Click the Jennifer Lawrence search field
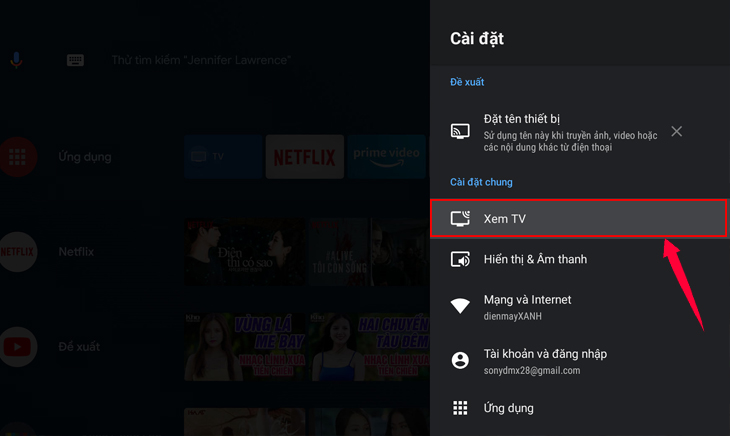Viewport: 730px width, 436px height. [x=200, y=60]
